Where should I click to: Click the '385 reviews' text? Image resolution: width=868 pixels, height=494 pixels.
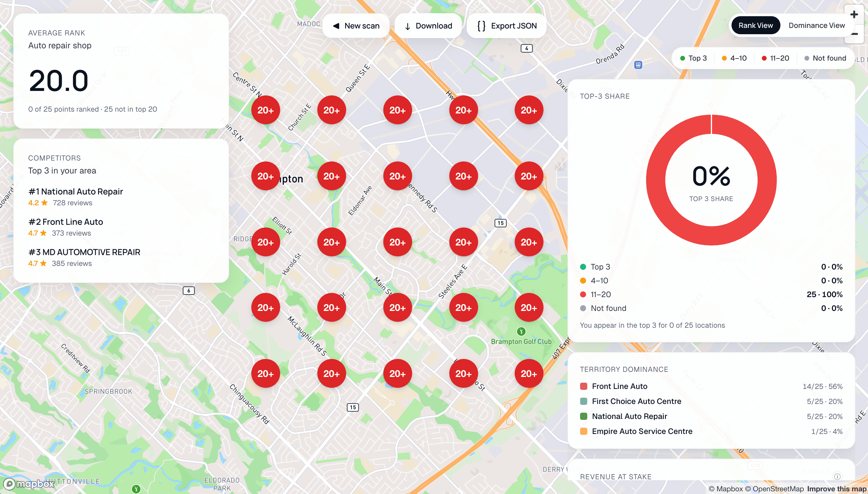click(x=72, y=263)
